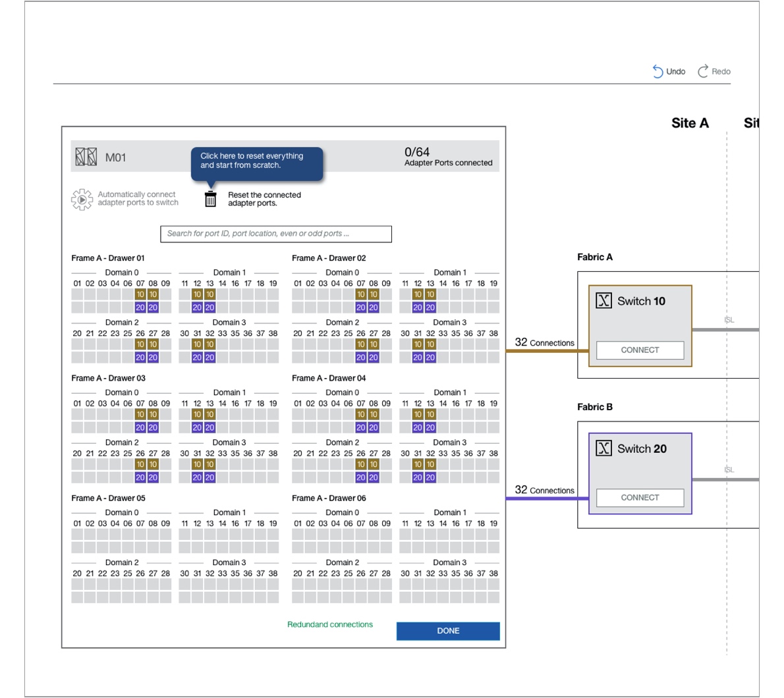
Task: Select brown port 07 in Drawer 01 Domain 0
Action: tap(140, 294)
